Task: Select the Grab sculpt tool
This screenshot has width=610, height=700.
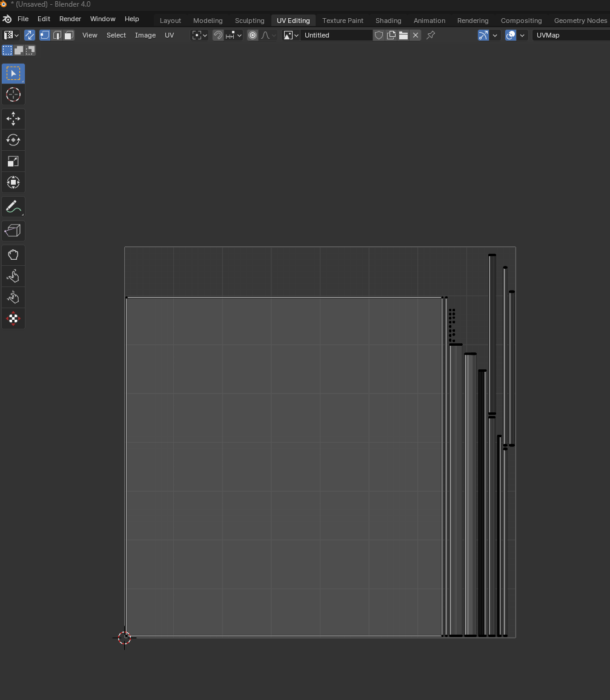Action: [x=13, y=255]
